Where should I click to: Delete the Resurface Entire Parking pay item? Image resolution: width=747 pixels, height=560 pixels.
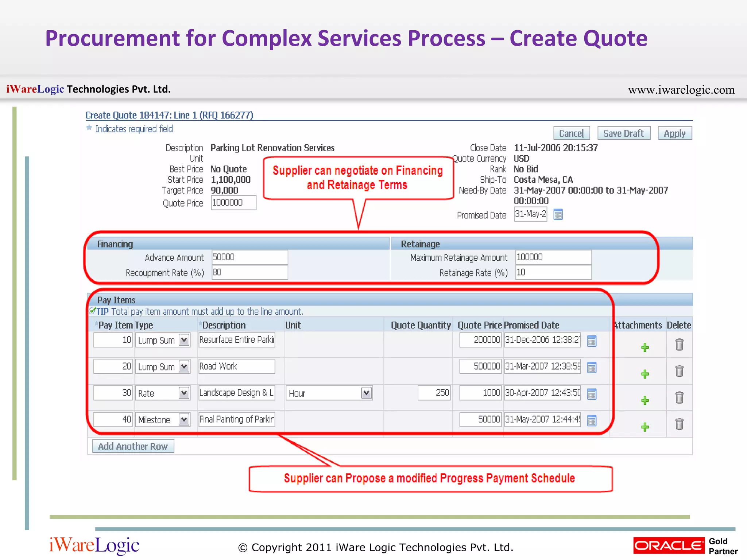click(679, 344)
